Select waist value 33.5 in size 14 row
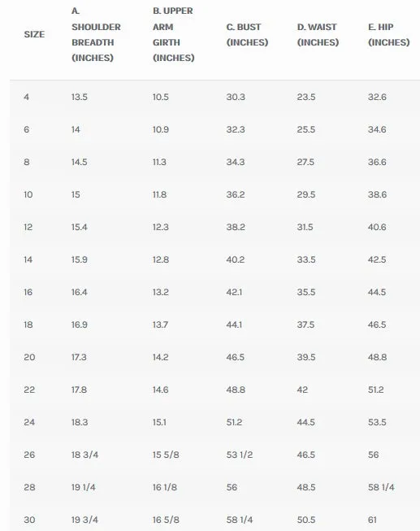The height and width of the screenshot is (531, 420). (x=306, y=259)
